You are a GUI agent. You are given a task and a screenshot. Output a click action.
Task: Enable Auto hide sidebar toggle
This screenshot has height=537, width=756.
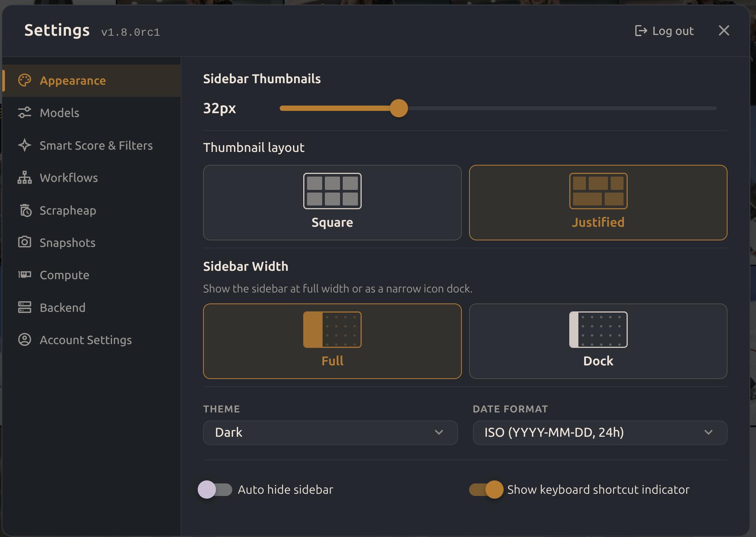pyautogui.click(x=215, y=490)
